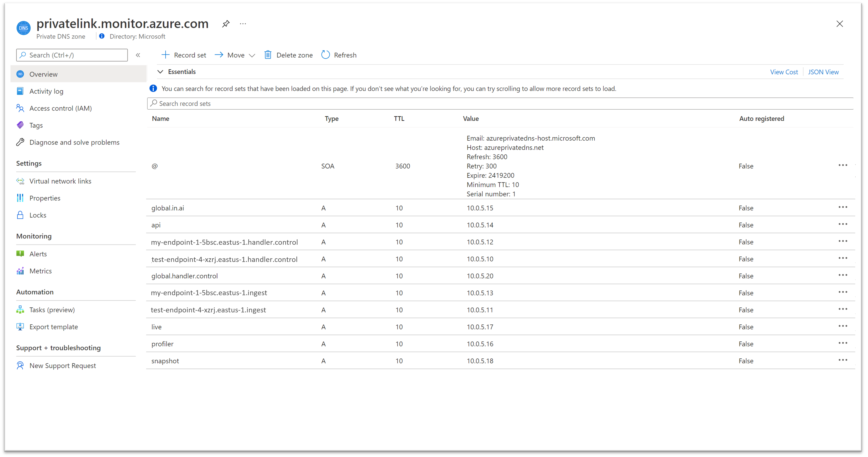Collapse the left navigation sidebar
This screenshot has width=868, height=457.
(x=138, y=55)
